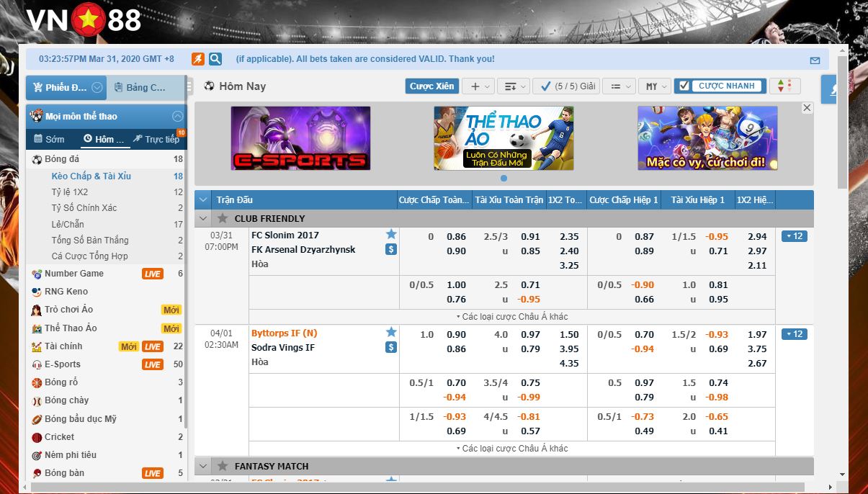Click the darts icon beside Ném phi tiêu
Screen dimensions: 868x494
tap(37, 455)
